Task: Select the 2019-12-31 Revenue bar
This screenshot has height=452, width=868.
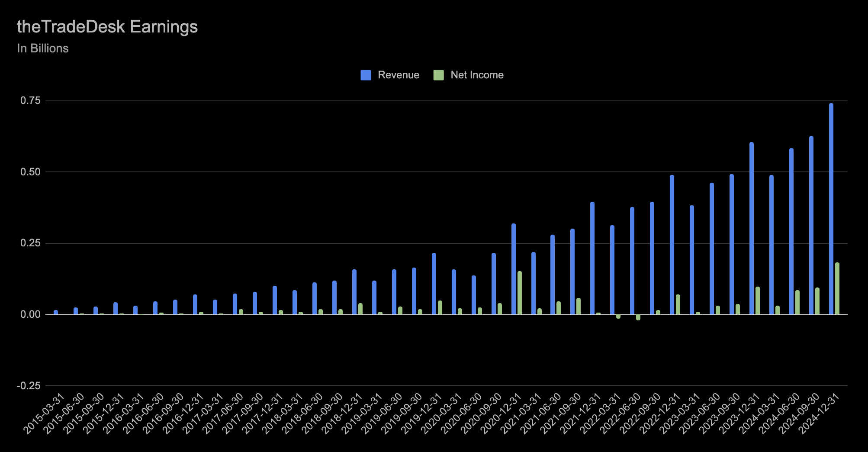Action: 434,284
